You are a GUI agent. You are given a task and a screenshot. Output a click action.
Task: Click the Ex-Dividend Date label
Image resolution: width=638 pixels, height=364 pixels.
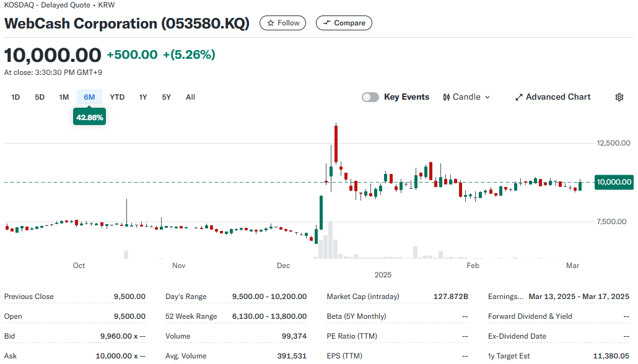click(x=517, y=336)
